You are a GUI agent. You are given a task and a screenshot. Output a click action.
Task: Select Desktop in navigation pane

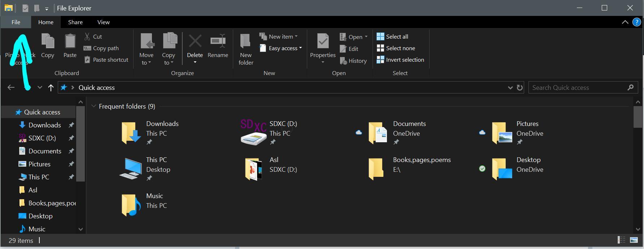[38, 216]
